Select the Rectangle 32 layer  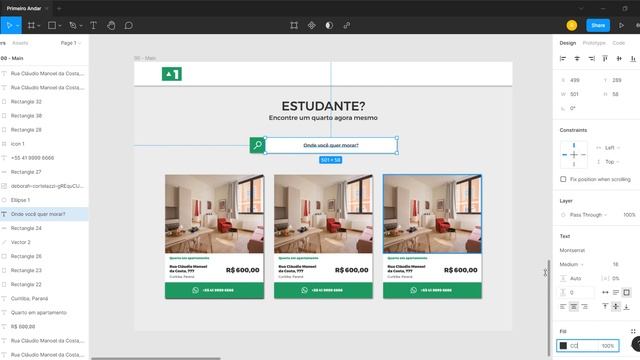click(44, 102)
